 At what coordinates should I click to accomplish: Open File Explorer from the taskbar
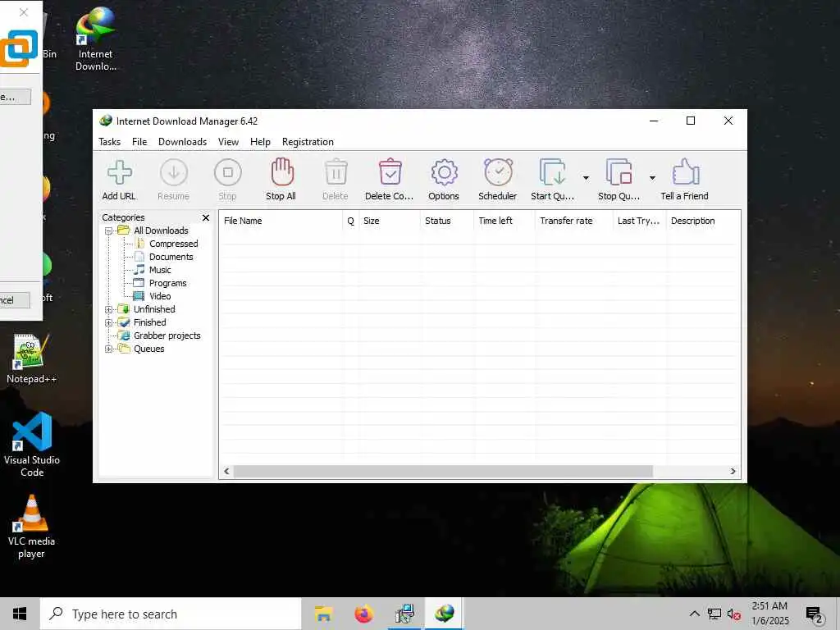323,614
